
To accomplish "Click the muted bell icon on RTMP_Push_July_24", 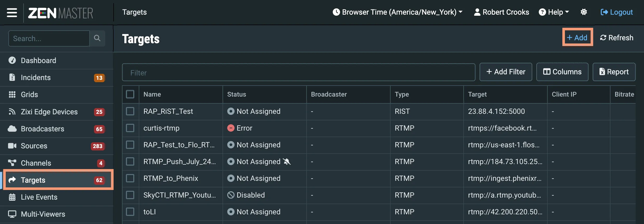I will pyautogui.click(x=287, y=161).
